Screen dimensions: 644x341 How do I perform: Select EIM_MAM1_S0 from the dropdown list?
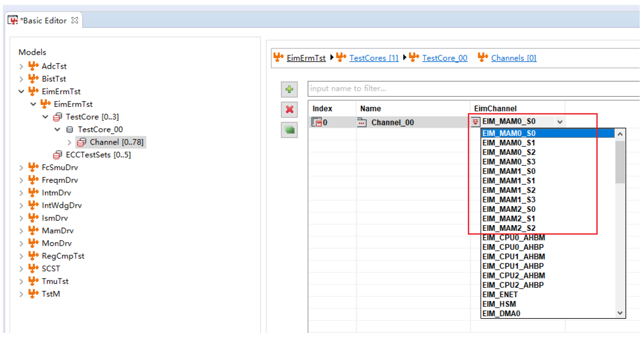tap(509, 171)
